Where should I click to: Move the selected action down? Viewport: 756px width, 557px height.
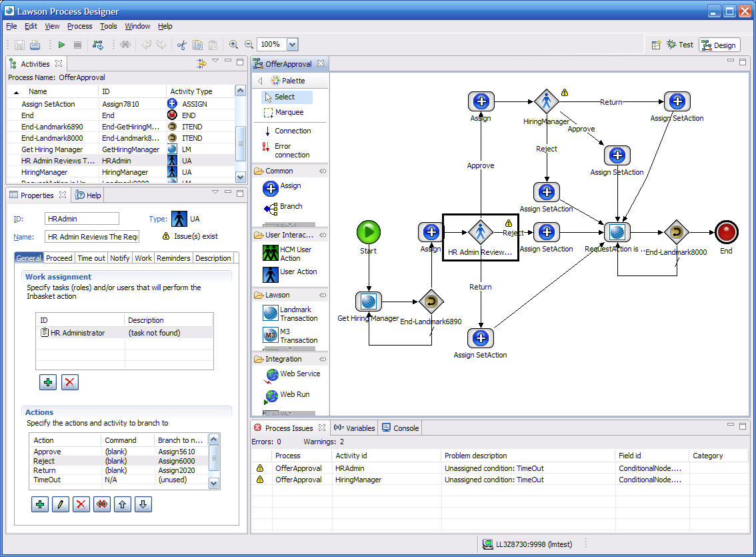pyautogui.click(x=143, y=504)
